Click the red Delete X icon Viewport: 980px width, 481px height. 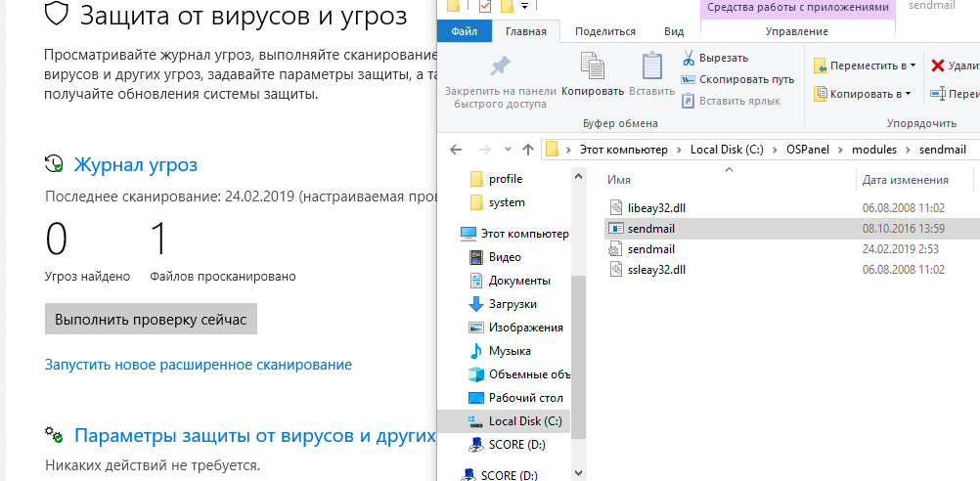pyautogui.click(x=939, y=66)
